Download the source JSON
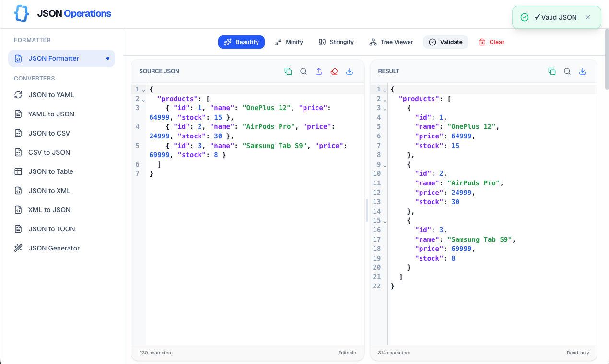The height and width of the screenshot is (364, 609). [x=350, y=71]
